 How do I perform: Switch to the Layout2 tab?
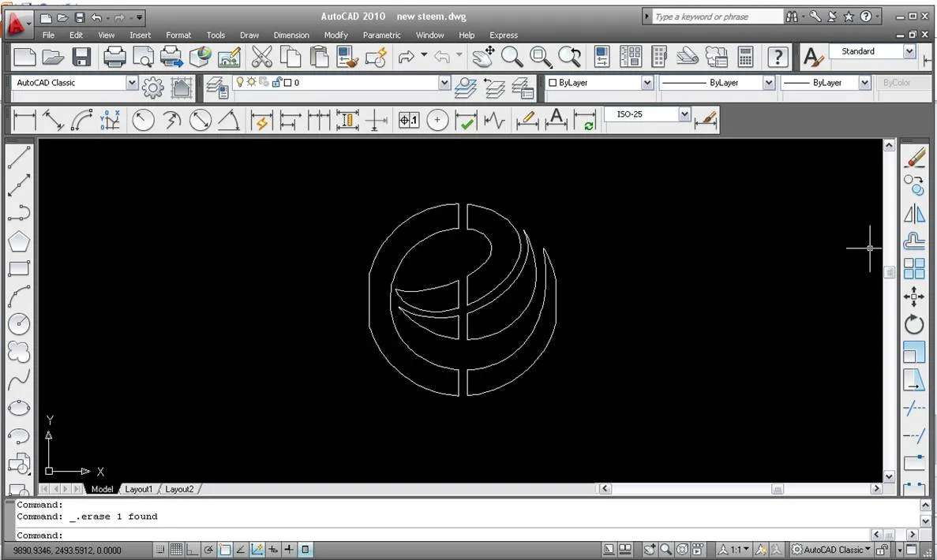pyautogui.click(x=179, y=489)
